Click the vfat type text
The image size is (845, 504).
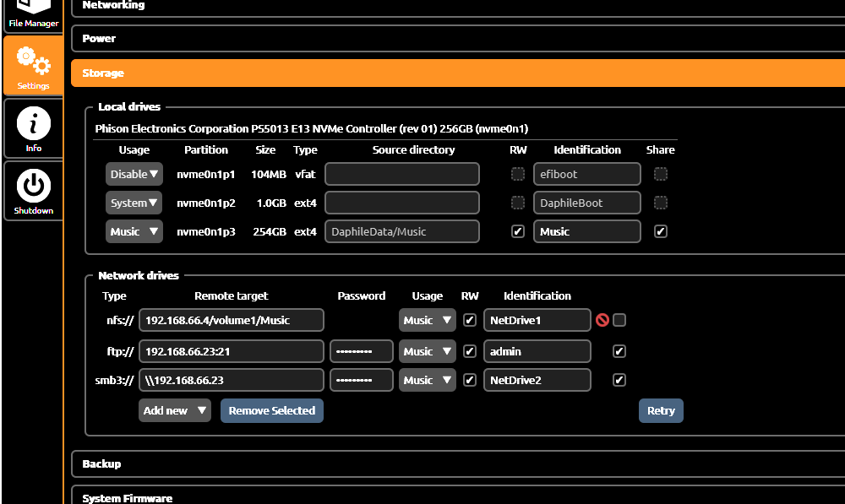(x=306, y=175)
